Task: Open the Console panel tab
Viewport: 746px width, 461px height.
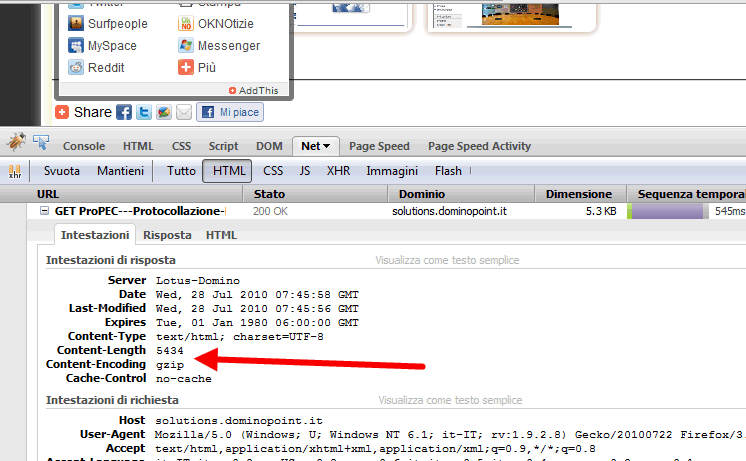Action: point(84,146)
